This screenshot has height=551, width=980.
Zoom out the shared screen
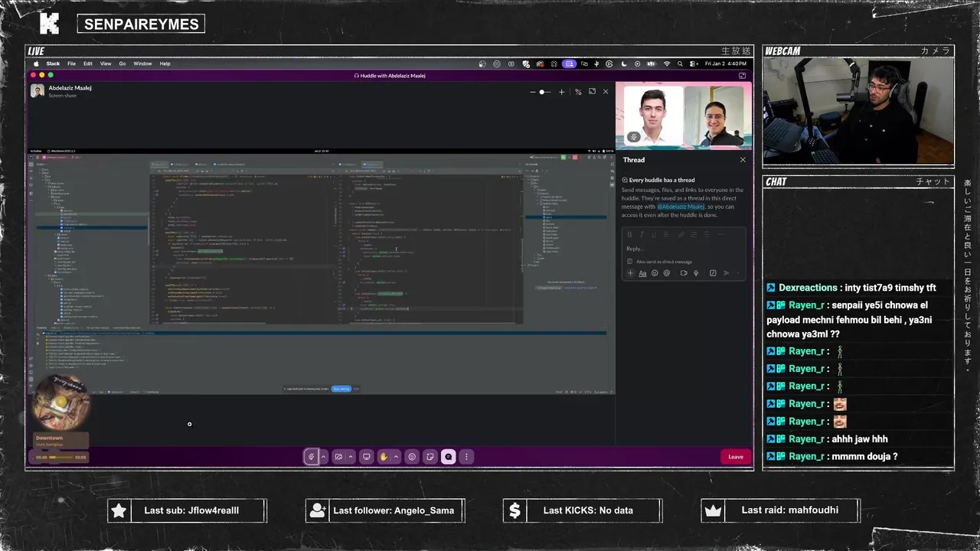[534, 92]
